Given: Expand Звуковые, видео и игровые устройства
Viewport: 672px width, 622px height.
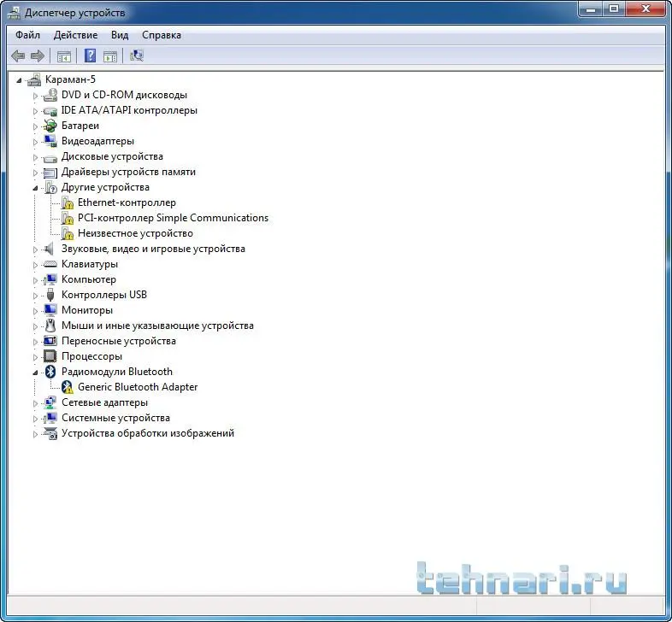Looking at the screenshot, I should [36, 249].
